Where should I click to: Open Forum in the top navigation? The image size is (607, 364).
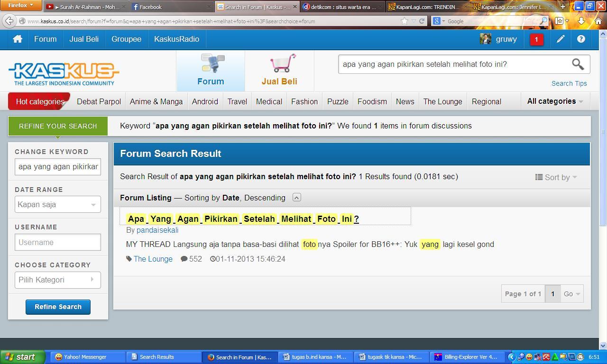45,39
